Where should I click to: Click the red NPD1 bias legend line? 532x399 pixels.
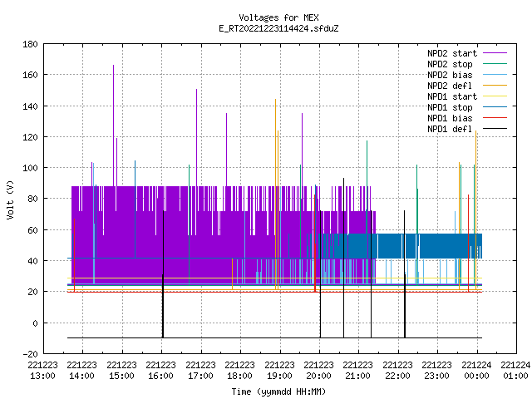pos(495,118)
